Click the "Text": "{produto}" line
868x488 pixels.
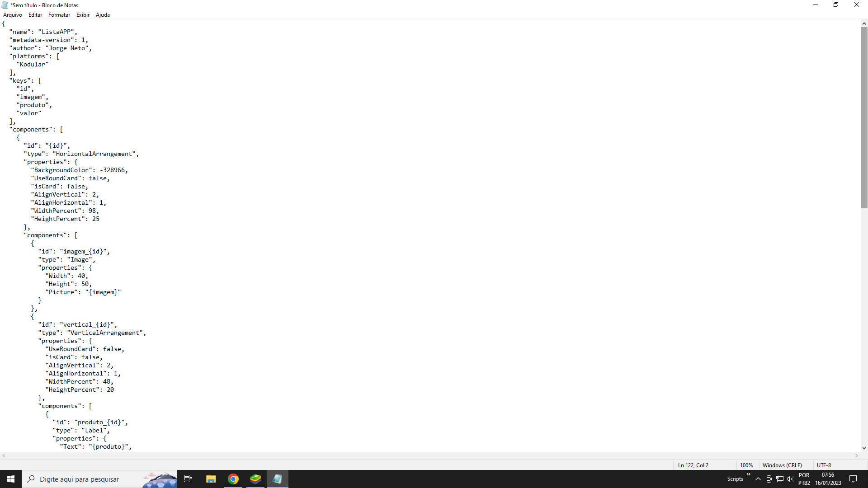[x=96, y=447]
